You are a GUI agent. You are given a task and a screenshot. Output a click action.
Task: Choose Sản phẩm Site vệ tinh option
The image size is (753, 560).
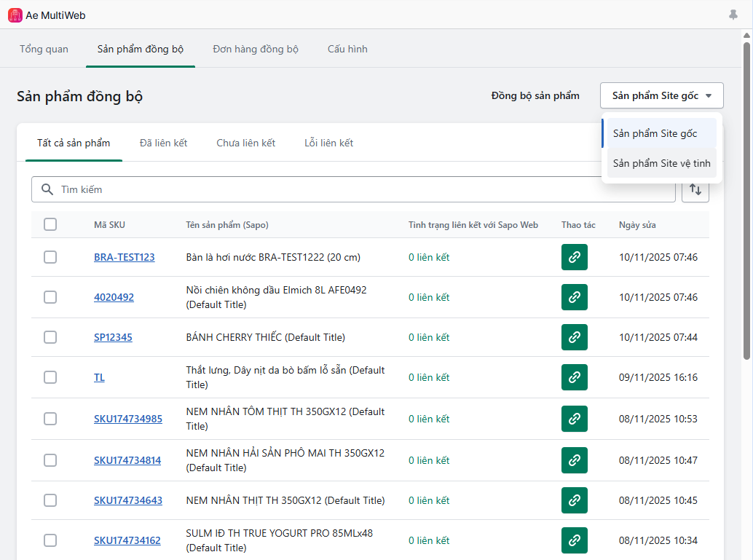coord(661,163)
